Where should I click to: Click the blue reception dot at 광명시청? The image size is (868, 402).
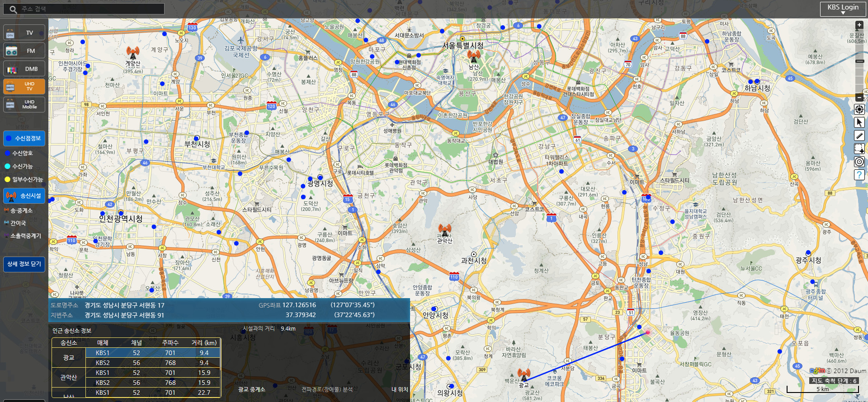[320, 177]
